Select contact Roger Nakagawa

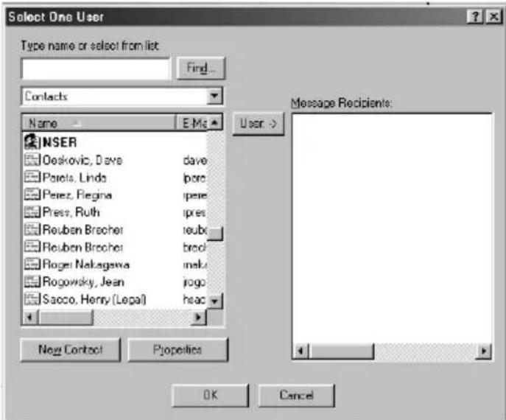pyautogui.click(x=86, y=265)
